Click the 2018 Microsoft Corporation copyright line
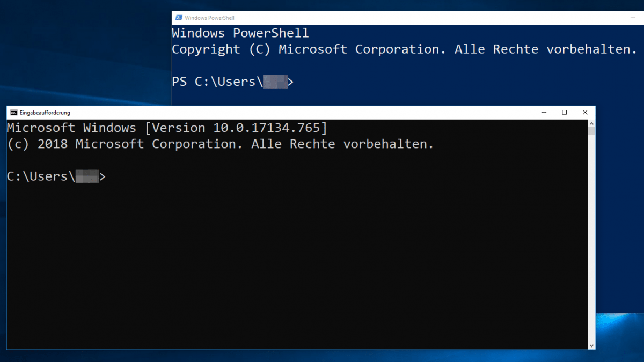The height and width of the screenshot is (362, 644). pos(220,144)
